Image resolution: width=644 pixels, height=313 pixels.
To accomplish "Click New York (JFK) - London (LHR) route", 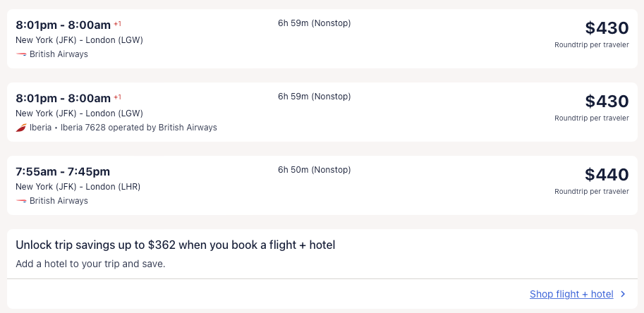I will pos(78,187).
